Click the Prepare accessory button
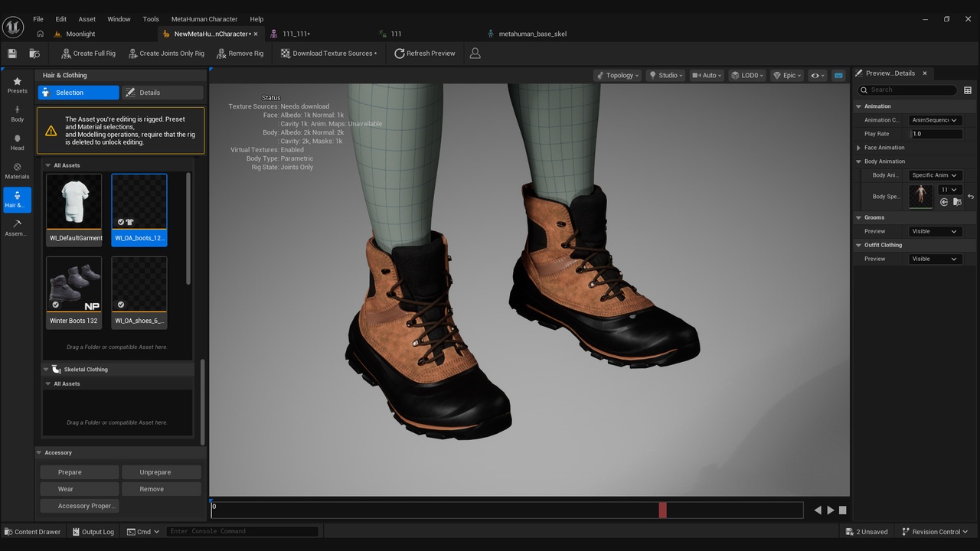 click(x=80, y=472)
